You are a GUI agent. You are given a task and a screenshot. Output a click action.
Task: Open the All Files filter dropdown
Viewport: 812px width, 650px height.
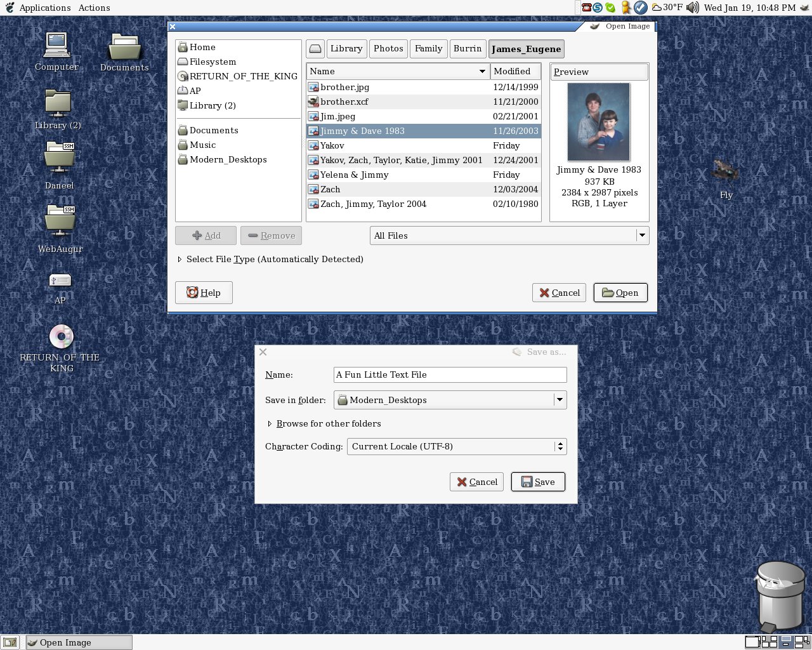coord(509,235)
